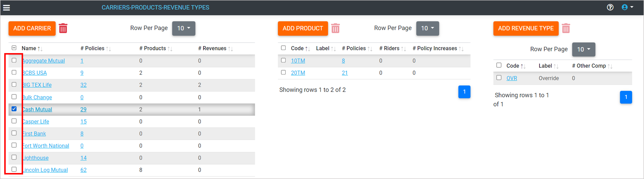Sort carriers by # Policies arrows
644x179 pixels.
[x=108, y=49]
